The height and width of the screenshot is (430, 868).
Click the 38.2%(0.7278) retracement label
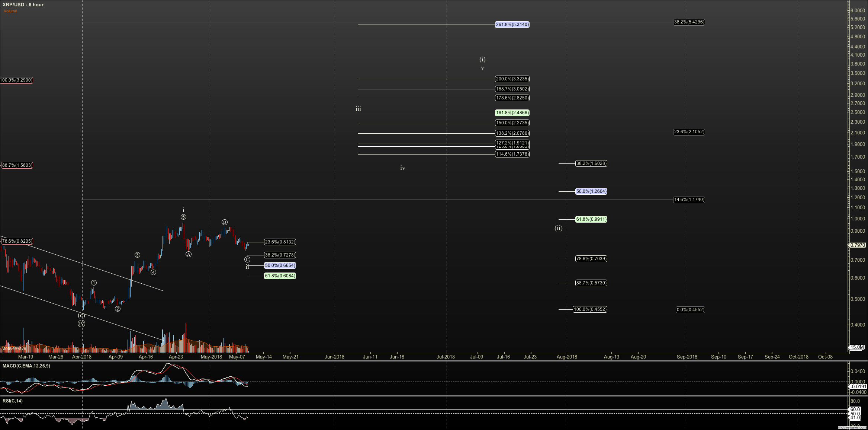click(280, 255)
